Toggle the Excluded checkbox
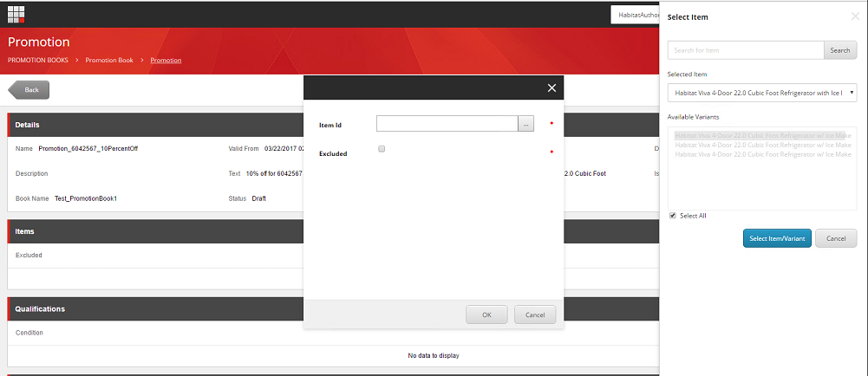Screen dimensions: 868x376 pyautogui.click(x=382, y=149)
